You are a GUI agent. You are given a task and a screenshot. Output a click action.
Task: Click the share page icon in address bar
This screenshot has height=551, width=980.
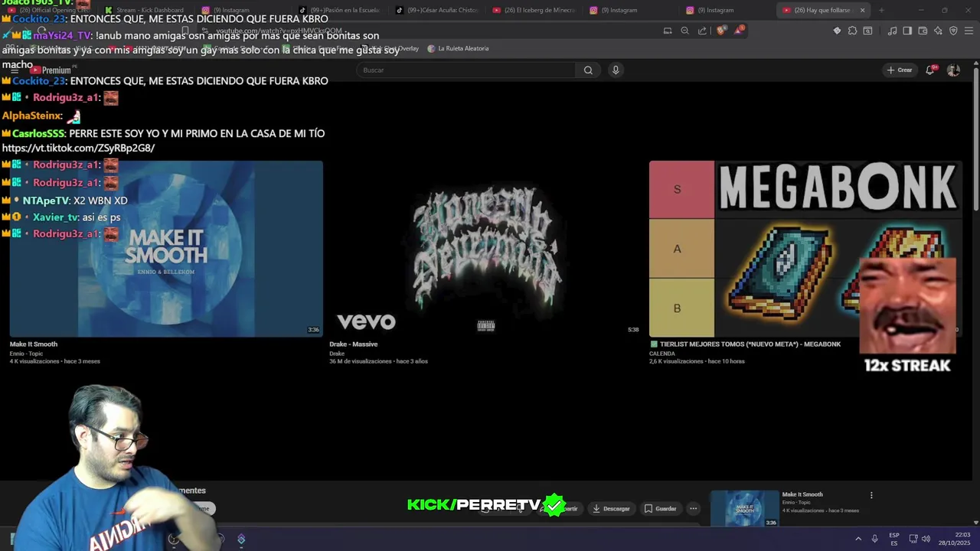pyautogui.click(x=702, y=31)
